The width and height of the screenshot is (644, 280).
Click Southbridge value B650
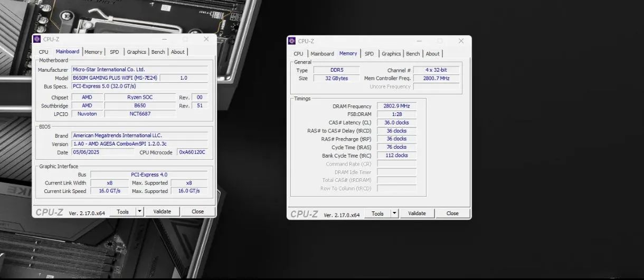[140, 105]
